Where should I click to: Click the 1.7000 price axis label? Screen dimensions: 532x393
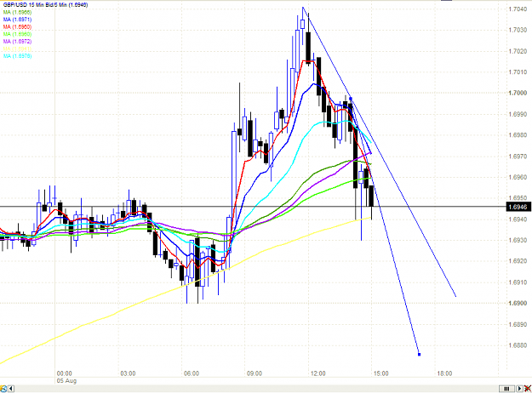click(x=518, y=93)
